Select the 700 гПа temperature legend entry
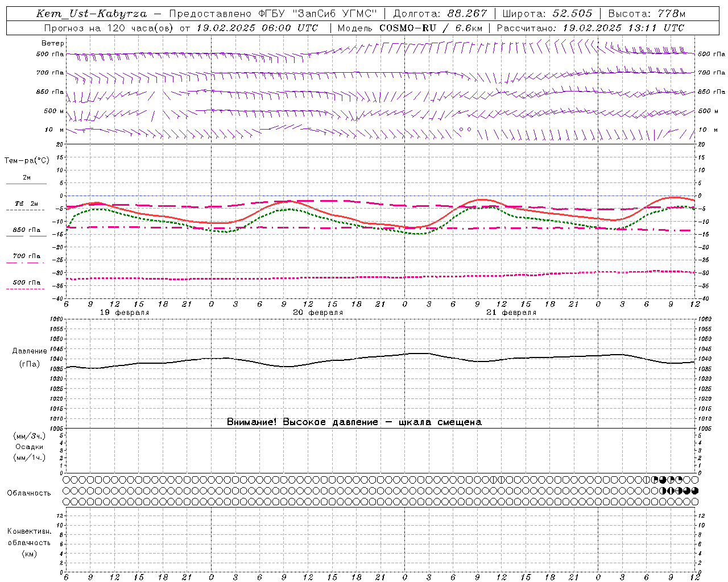 click(27, 256)
